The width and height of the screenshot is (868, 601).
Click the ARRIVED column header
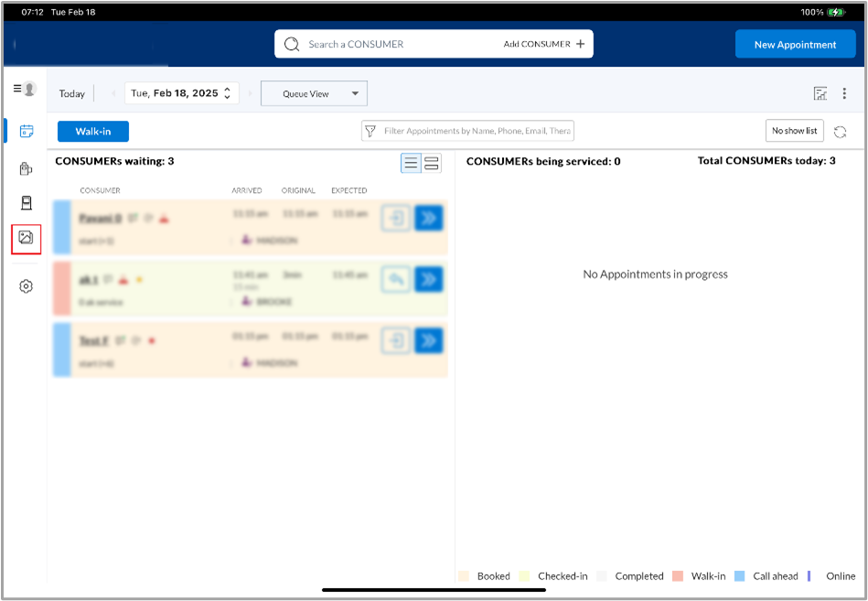coord(247,190)
